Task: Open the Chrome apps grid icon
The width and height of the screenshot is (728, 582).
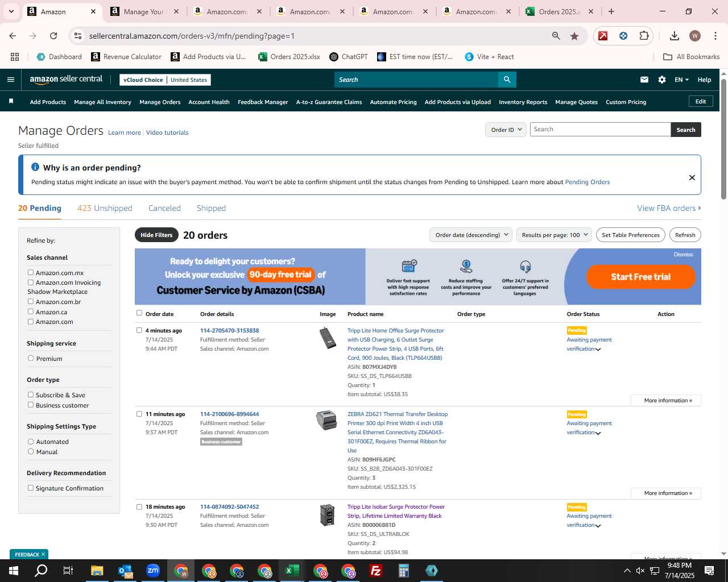Action: click(x=15, y=57)
